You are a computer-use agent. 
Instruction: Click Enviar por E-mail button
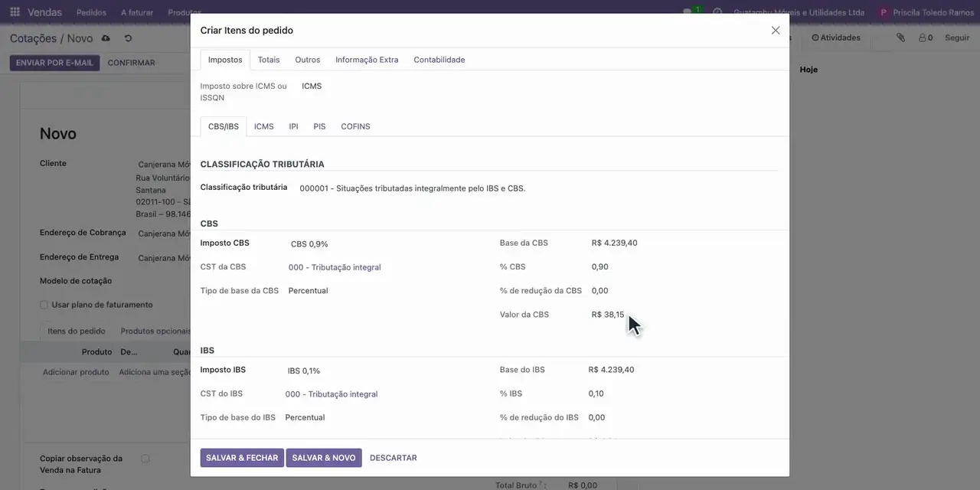click(x=54, y=63)
